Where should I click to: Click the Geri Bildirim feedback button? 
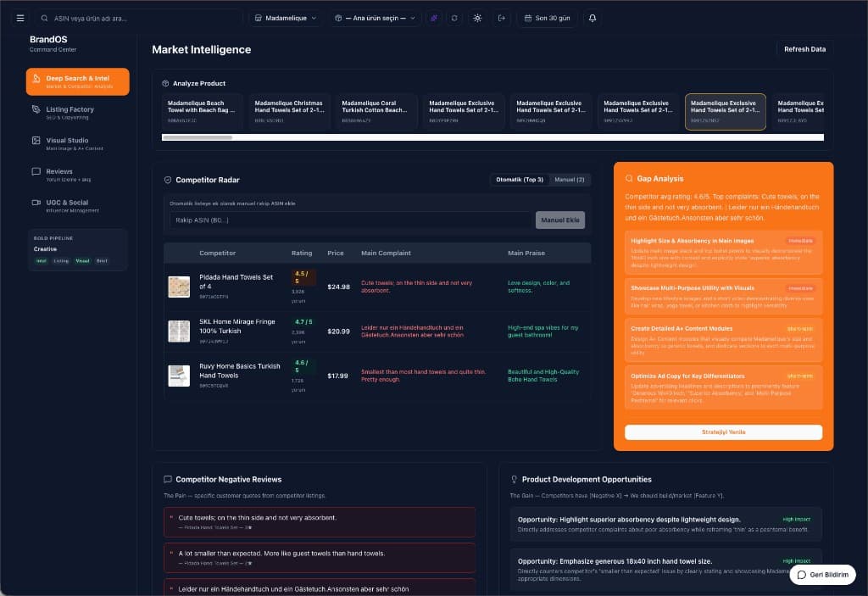tap(822, 575)
